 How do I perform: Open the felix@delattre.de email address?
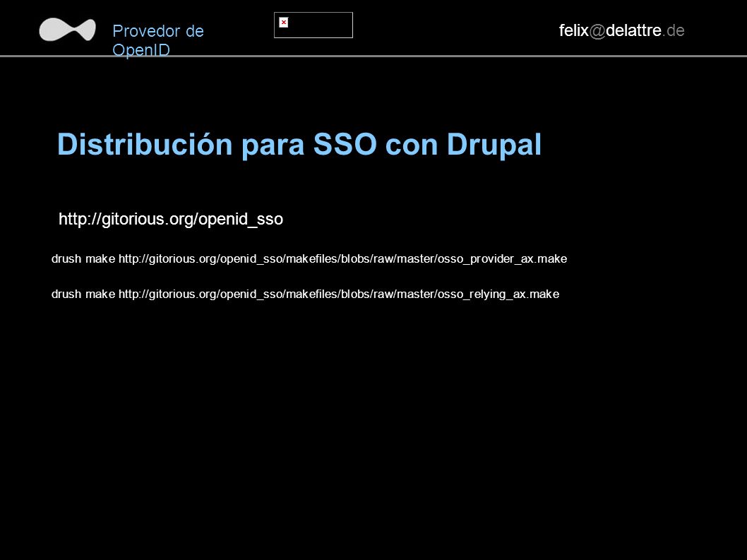[x=622, y=30]
